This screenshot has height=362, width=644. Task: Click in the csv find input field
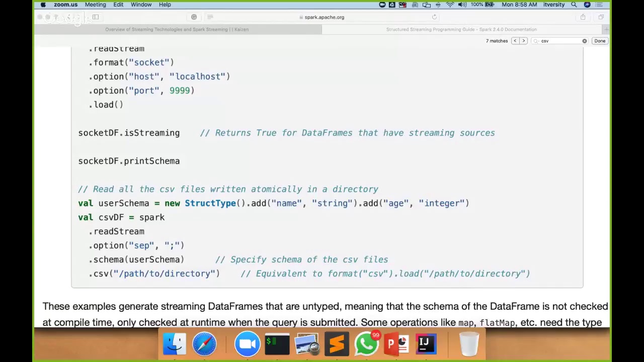(x=560, y=41)
